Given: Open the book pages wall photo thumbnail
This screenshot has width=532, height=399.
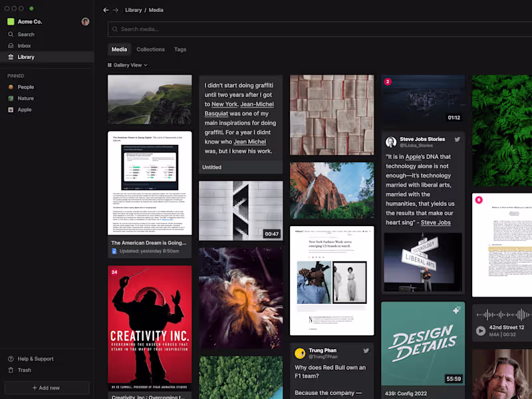Looking at the screenshot, I should (332, 115).
